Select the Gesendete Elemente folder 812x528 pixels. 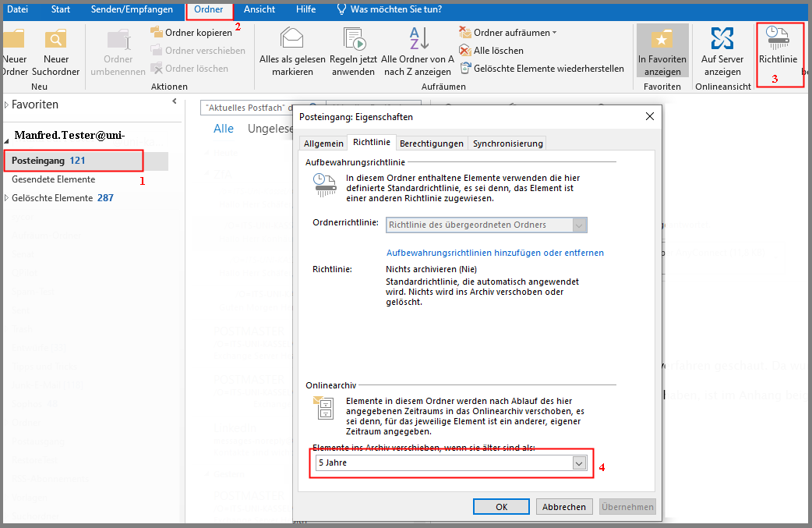53,179
